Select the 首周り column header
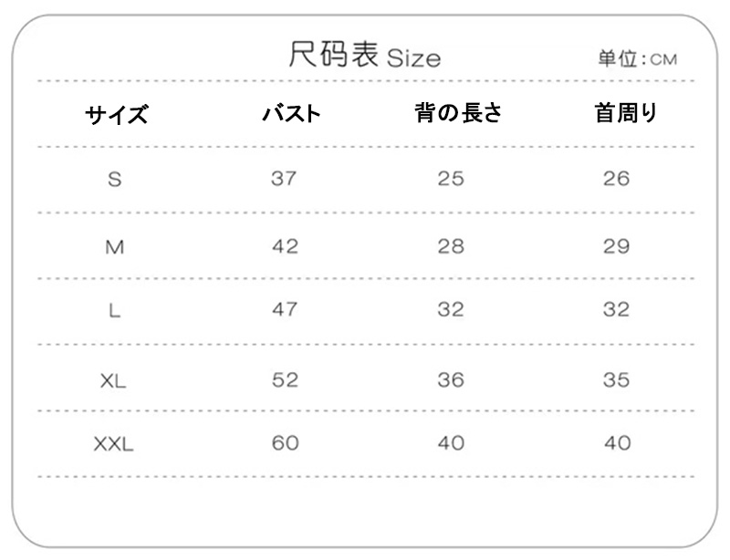The height and width of the screenshot is (560, 730). [626, 113]
